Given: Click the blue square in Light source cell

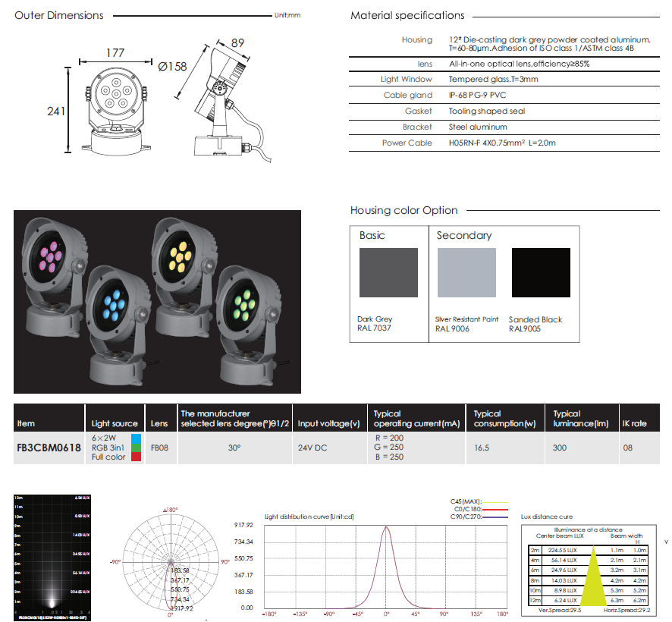Looking at the screenshot, I should pyautogui.click(x=136, y=438).
